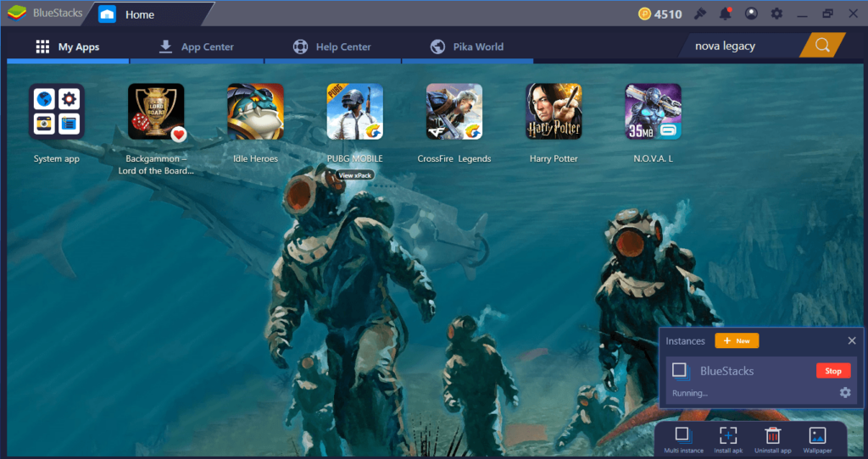Screen dimensions: 868x459
Task: Focus the nova legacy search field
Action: 742,46
